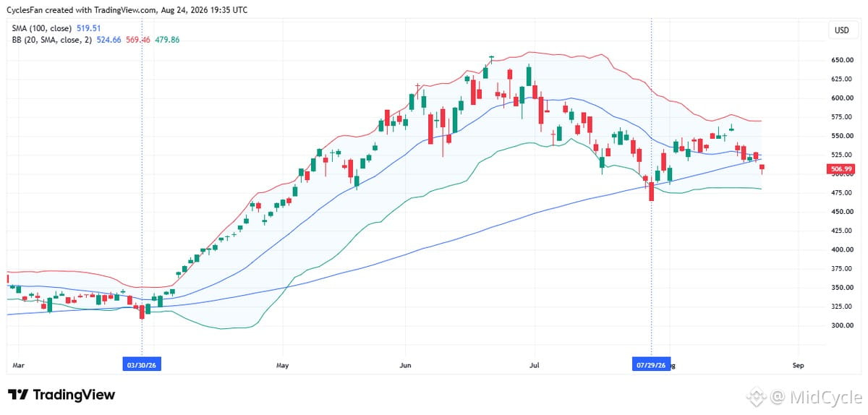The width and height of the screenshot is (868, 415).
Task: Click the current price label 506.99
Action: (843, 170)
